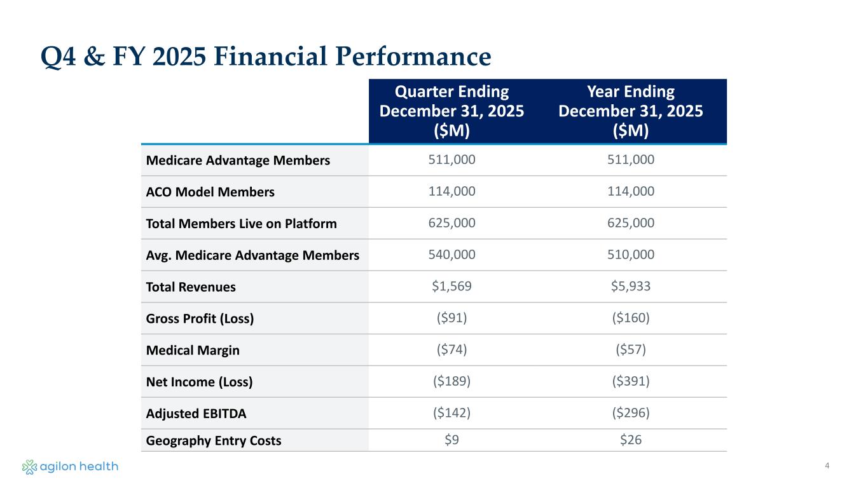Select the slide title "Q4 & FY 2025 Financial Performance"
The width and height of the screenshot is (868, 488).
click(265, 57)
